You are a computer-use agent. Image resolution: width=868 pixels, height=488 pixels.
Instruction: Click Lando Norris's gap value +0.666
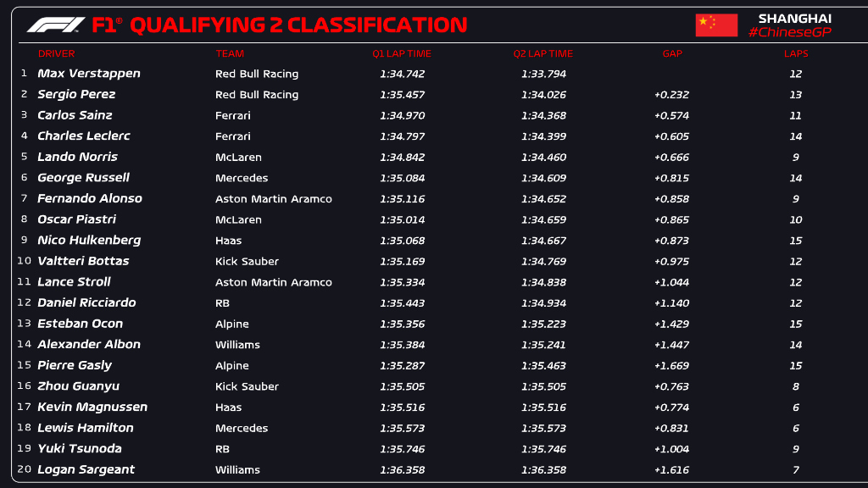(671, 157)
